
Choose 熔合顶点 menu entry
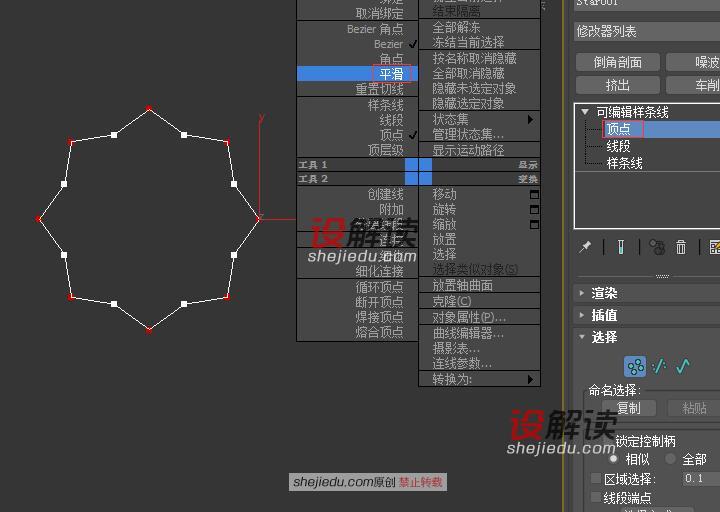pyautogui.click(x=379, y=332)
